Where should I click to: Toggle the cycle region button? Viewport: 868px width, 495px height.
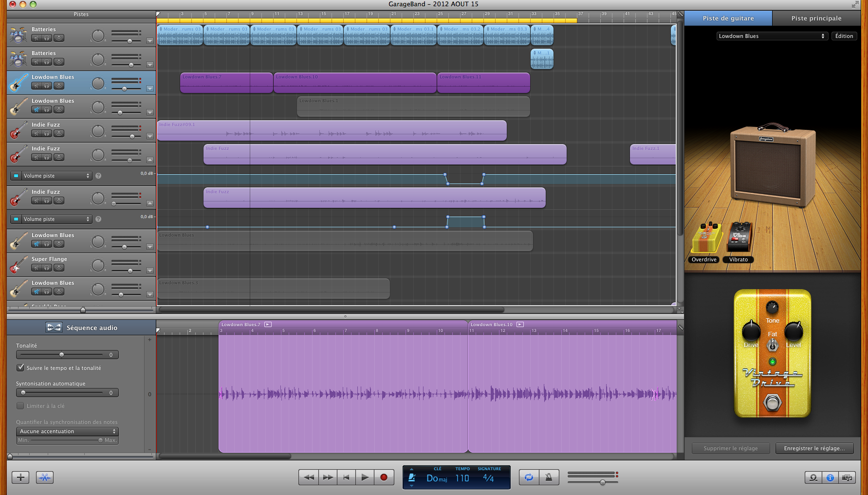click(x=529, y=477)
